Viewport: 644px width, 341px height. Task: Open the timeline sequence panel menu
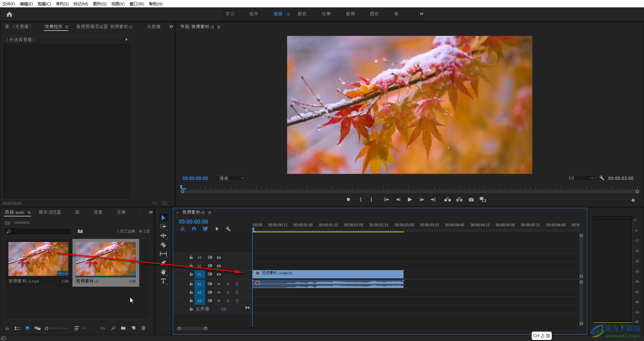pyautogui.click(x=210, y=212)
